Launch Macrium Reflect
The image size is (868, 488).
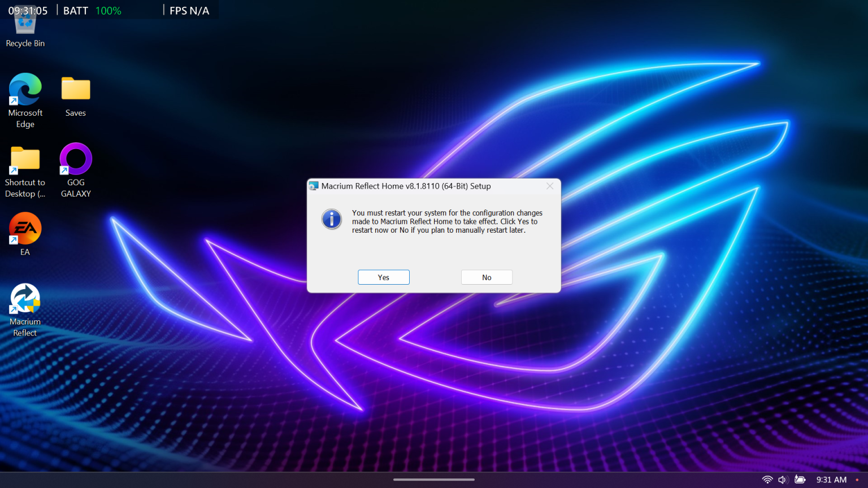coord(25,298)
